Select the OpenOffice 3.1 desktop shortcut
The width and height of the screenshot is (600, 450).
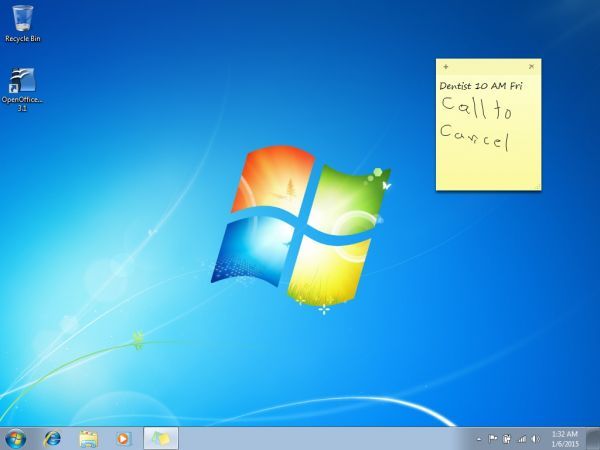[22, 89]
